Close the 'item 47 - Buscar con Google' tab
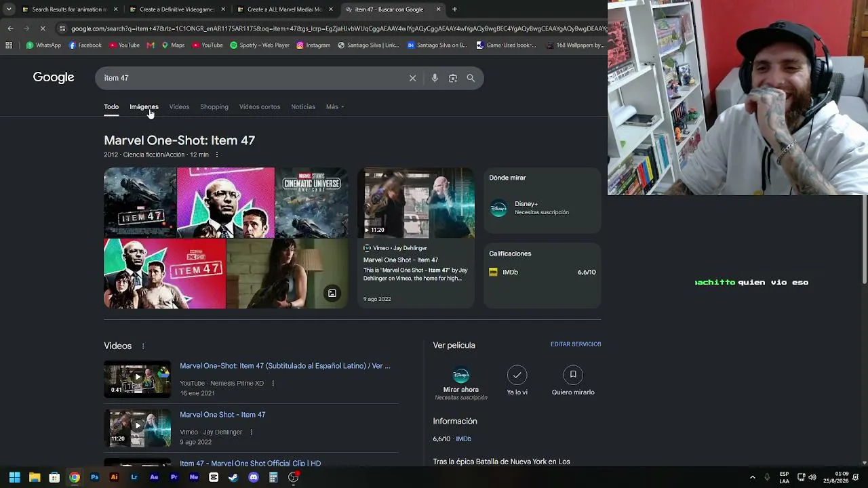This screenshot has width=868, height=488. [438, 9]
